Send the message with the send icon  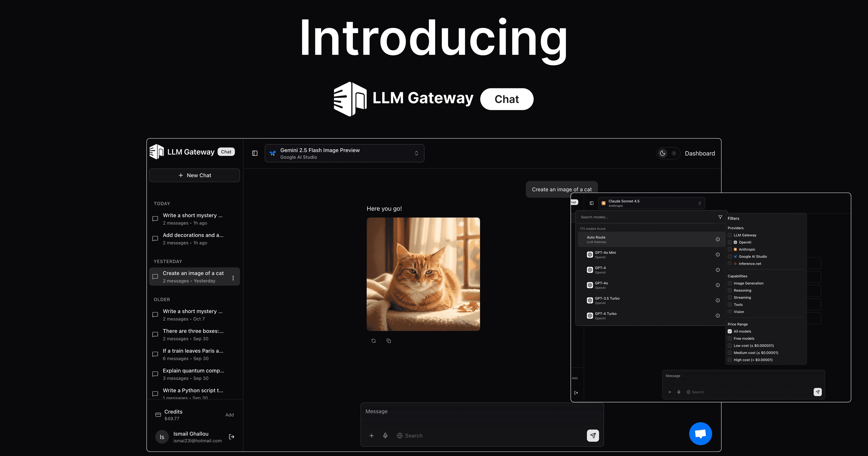coord(593,435)
